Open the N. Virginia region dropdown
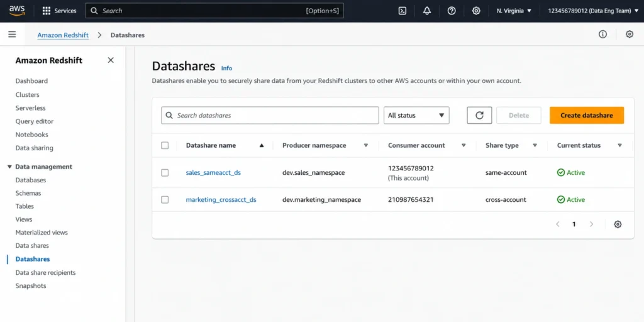The image size is (644, 322). click(514, 11)
